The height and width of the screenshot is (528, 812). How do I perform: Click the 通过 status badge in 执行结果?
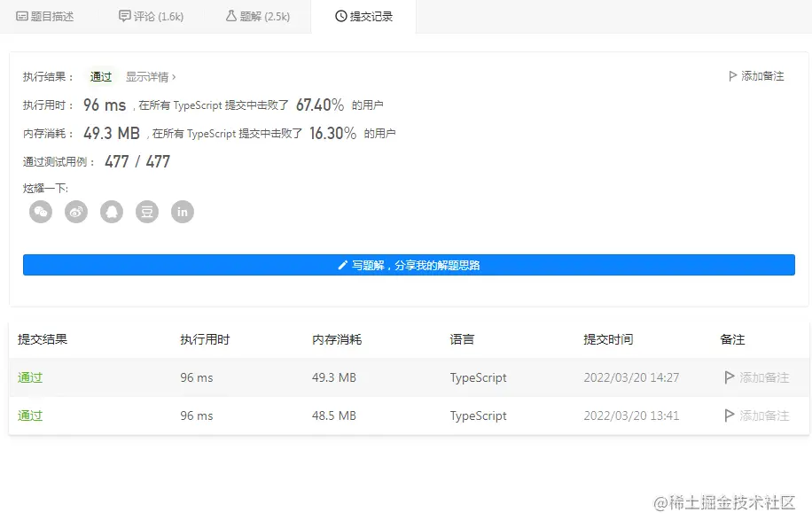[101, 76]
